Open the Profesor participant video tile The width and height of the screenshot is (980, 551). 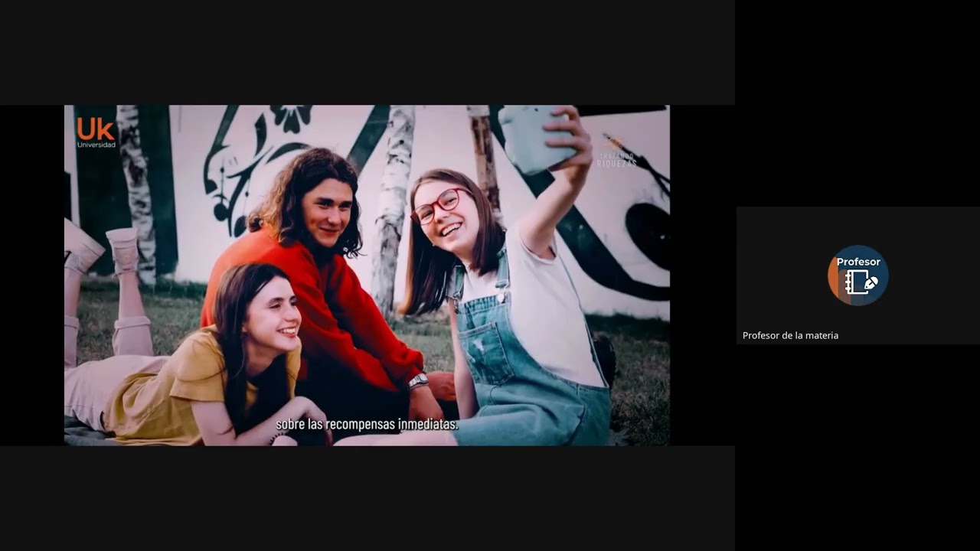[x=857, y=275]
